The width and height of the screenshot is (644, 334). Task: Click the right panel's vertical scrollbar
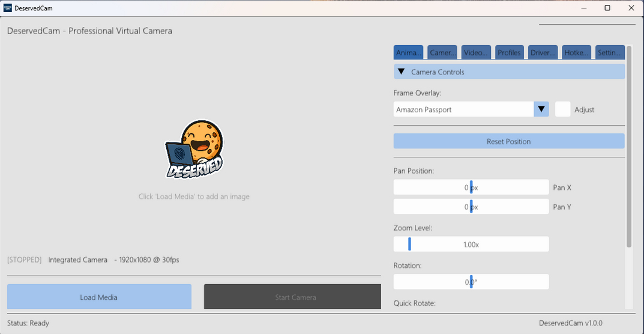(x=629, y=150)
